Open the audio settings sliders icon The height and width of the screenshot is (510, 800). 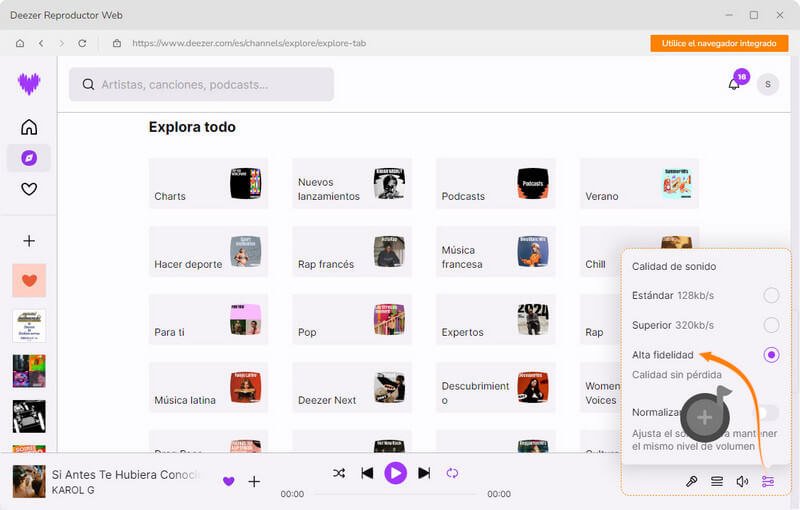point(768,481)
